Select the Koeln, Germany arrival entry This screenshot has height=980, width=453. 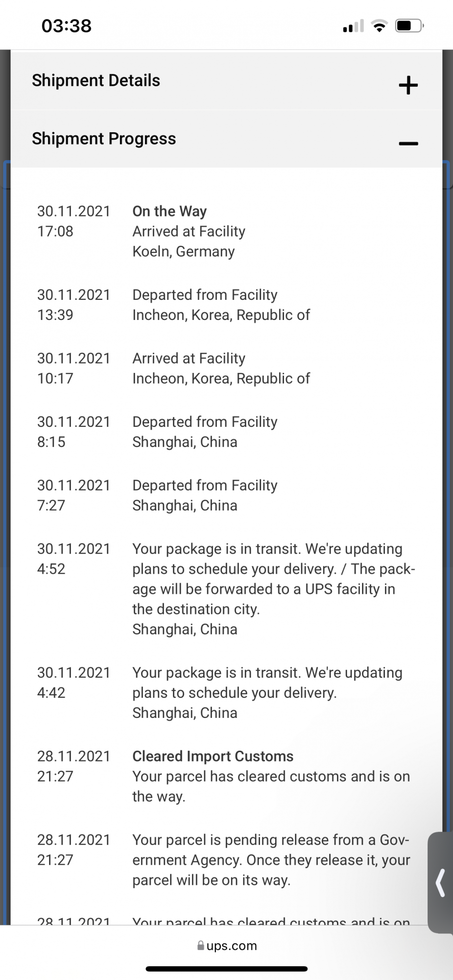(x=226, y=231)
